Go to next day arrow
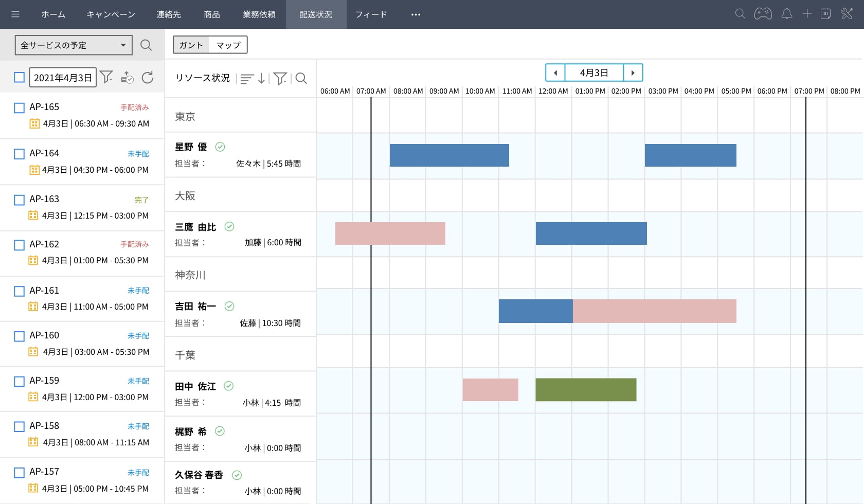864x504 pixels. (x=633, y=73)
